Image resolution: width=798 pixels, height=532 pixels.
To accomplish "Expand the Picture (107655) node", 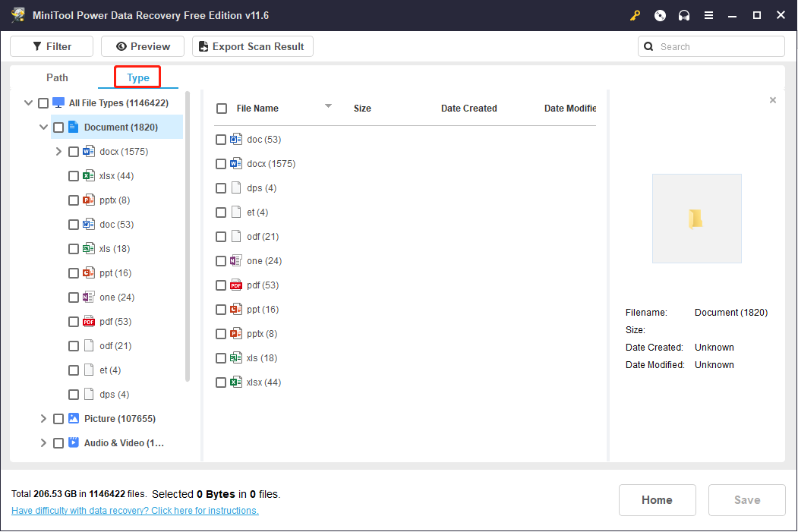I will [43, 419].
